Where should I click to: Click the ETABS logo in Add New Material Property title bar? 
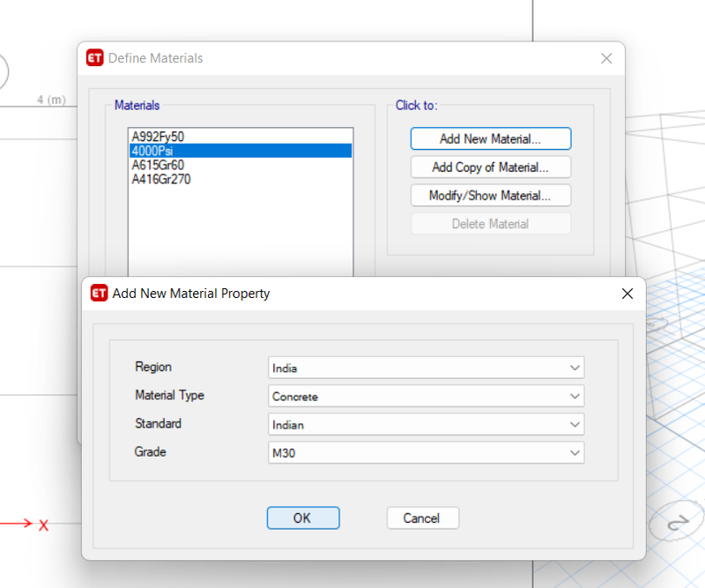pos(100,293)
